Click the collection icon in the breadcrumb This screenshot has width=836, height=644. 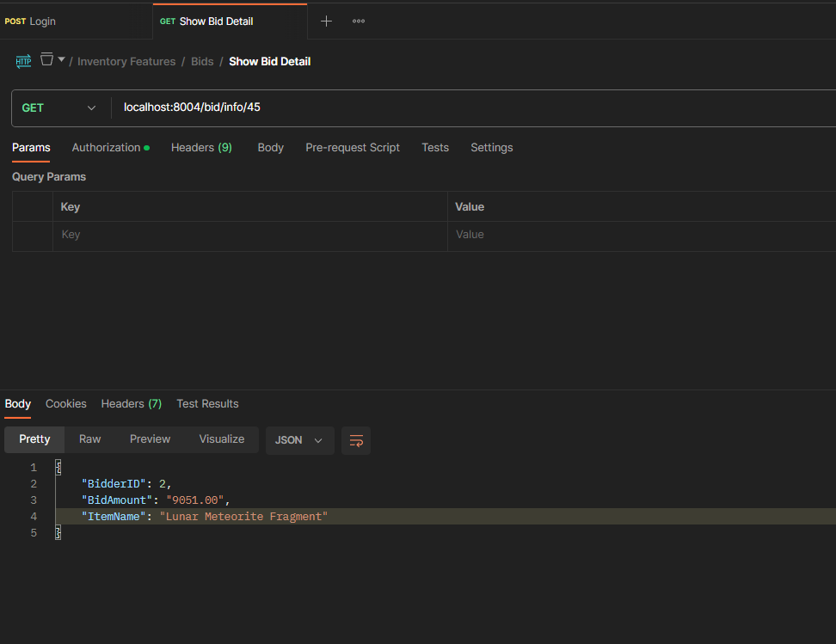click(x=46, y=60)
